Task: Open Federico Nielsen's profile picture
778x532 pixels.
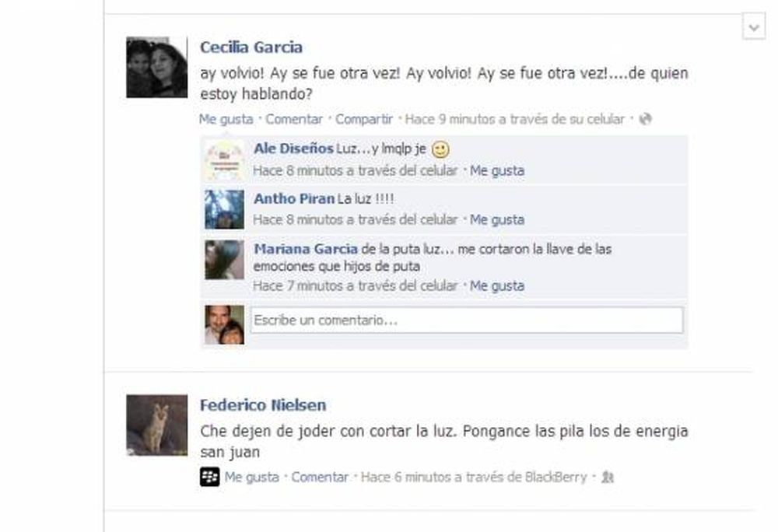Action: pos(157,425)
